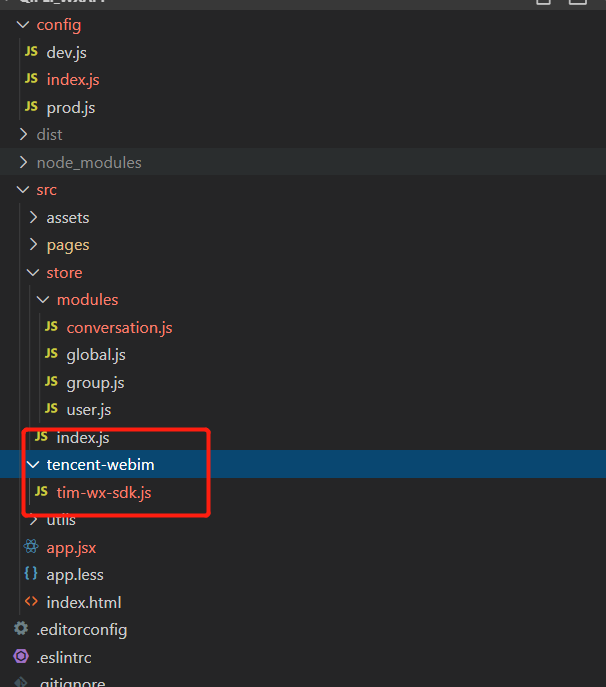Viewport: 606px width, 687px height.
Task: Select the assets folder name
Action: 68,218
